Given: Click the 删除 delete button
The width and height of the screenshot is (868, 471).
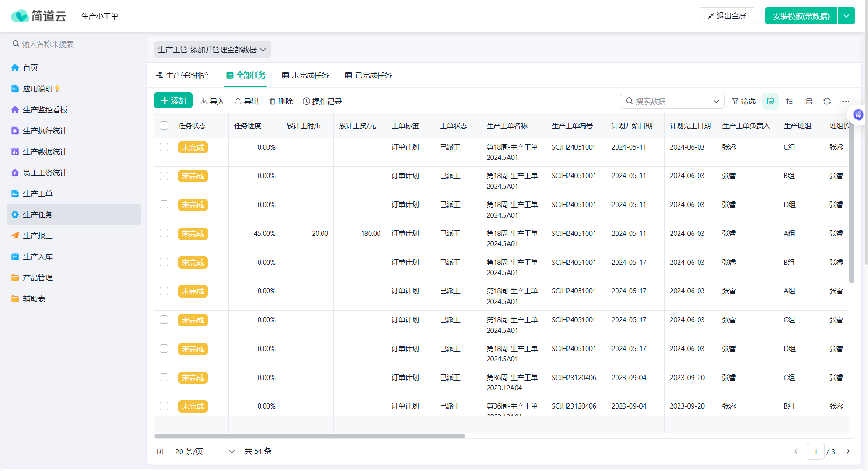Looking at the screenshot, I should coord(281,101).
